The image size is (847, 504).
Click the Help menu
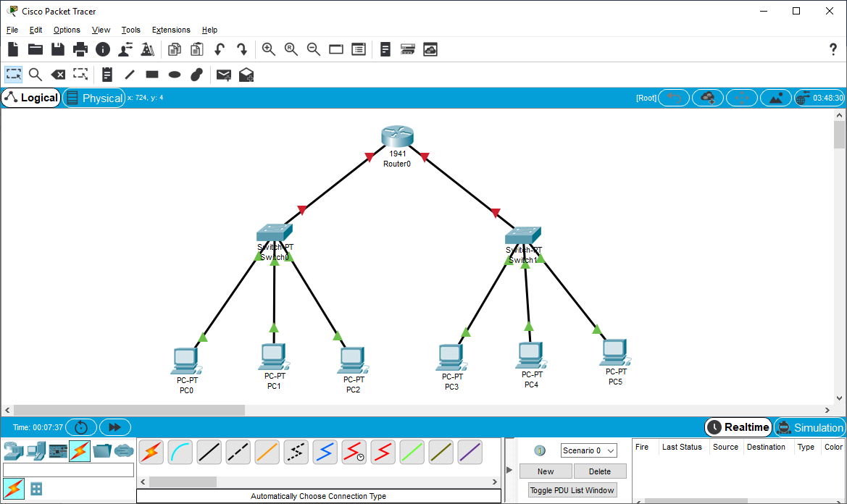pyautogui.click(x=209, y=30)
